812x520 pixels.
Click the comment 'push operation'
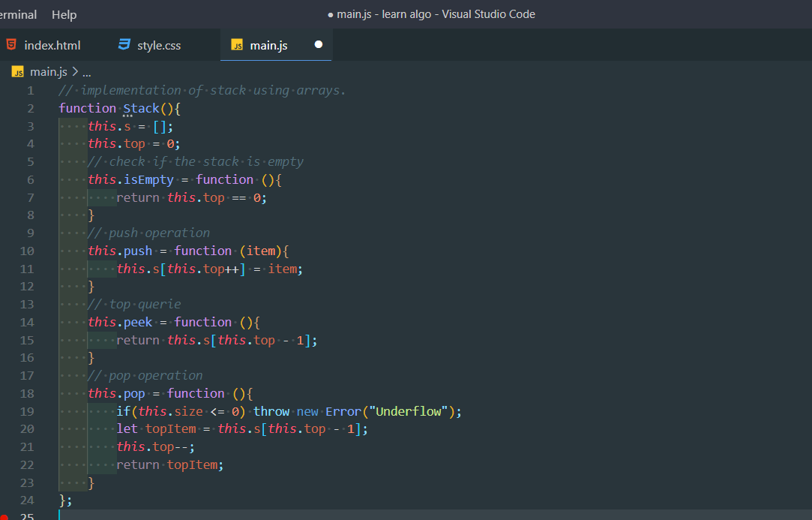click(x=148, y=233)
